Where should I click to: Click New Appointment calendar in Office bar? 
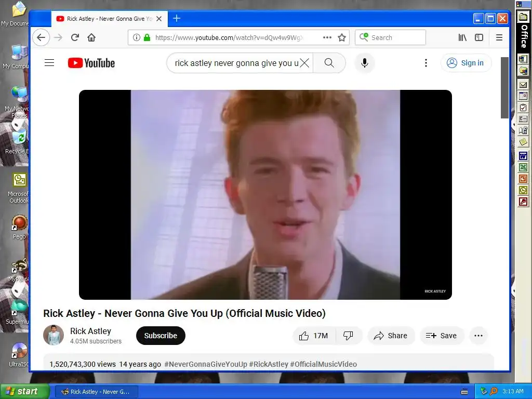click(523, 96)
